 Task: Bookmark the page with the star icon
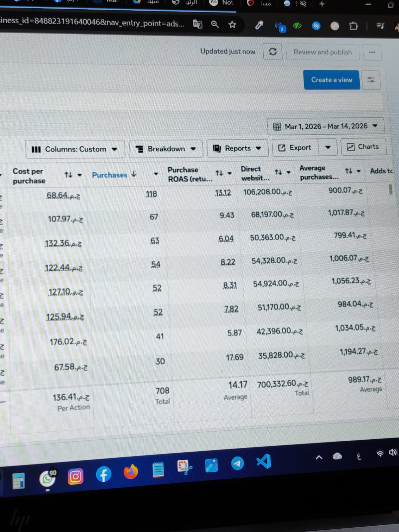232,25
